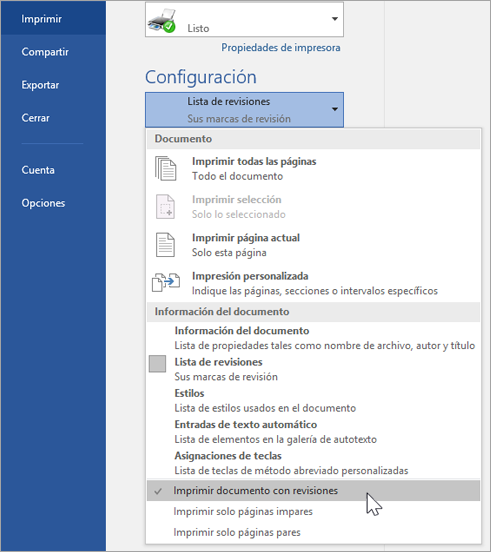Pick Estilos from the print menu
Viewport: 491px width, 552px height.
(x=313, y=400)
